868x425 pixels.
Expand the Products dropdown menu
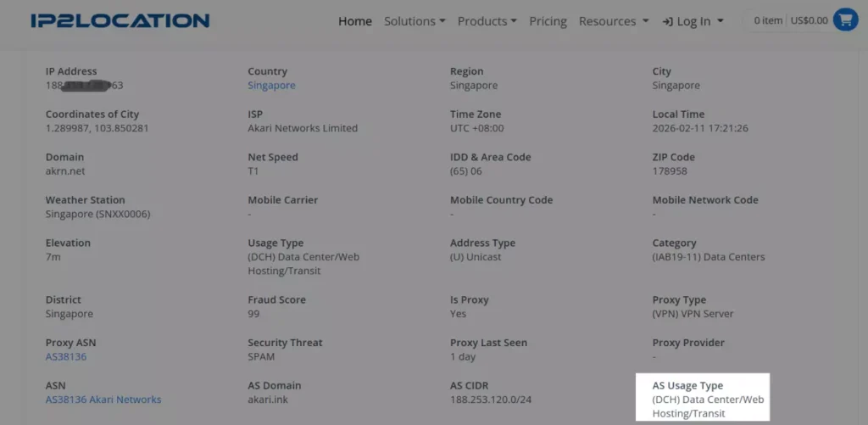click(487, 21)
